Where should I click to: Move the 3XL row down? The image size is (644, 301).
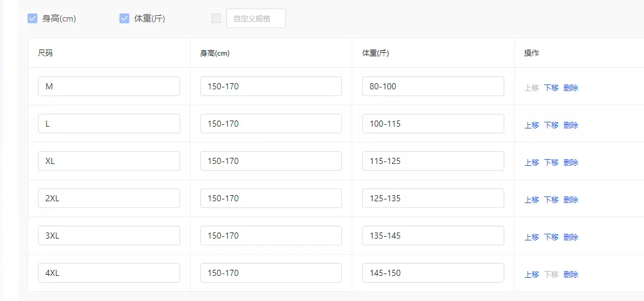coord(551,237)
